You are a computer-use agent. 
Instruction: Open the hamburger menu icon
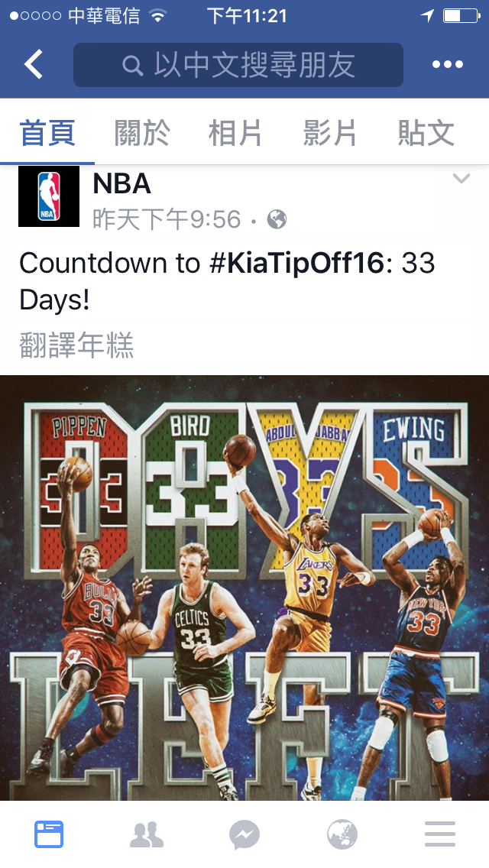(439, 834)
